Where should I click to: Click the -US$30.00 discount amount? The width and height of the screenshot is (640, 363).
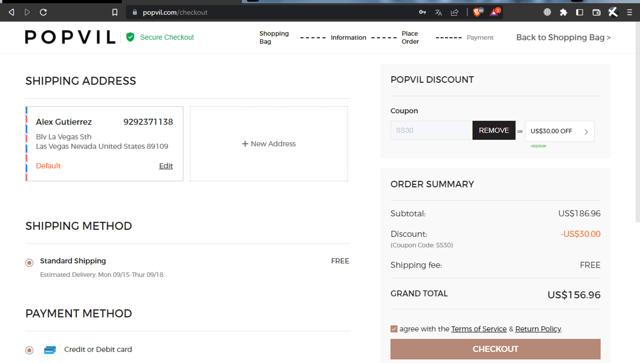pyautogui.click(x=580, y=234)
